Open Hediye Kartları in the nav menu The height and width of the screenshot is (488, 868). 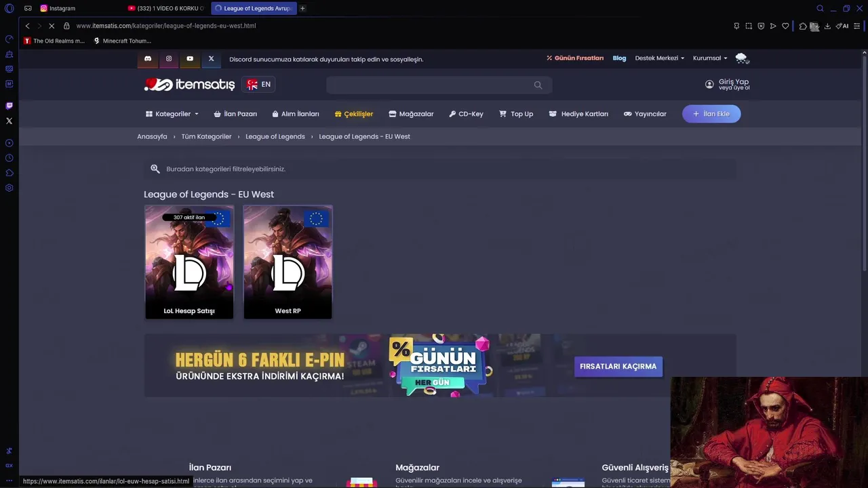(578, 114)
